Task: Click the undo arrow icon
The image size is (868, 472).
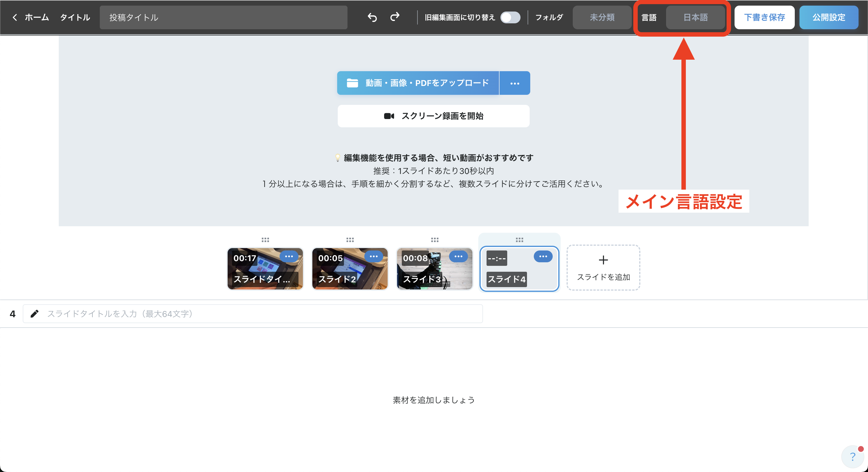Action: [372, 17]
